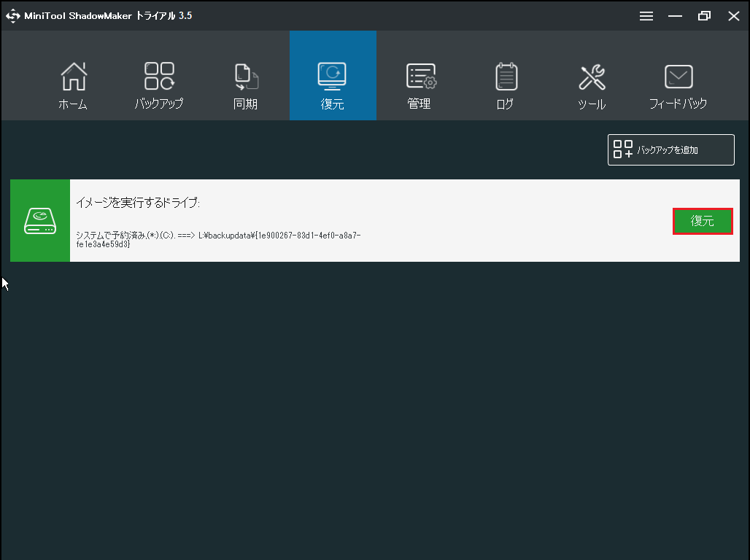Close the MiniTool ShadowMaker window
This screenshot has width=750, height=560.
(x=733, y=15)
